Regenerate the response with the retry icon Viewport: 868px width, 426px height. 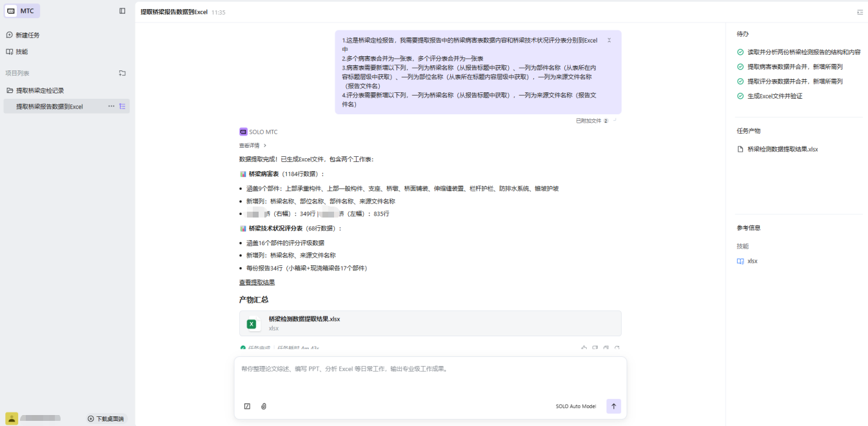[x=617, y=348]
